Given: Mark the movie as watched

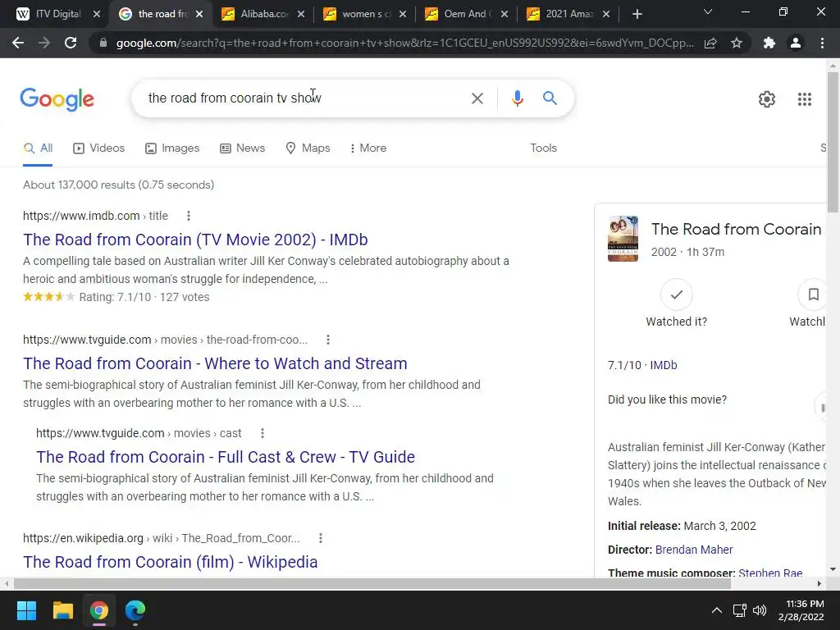Looking at the screenshot, I should 676,294.
